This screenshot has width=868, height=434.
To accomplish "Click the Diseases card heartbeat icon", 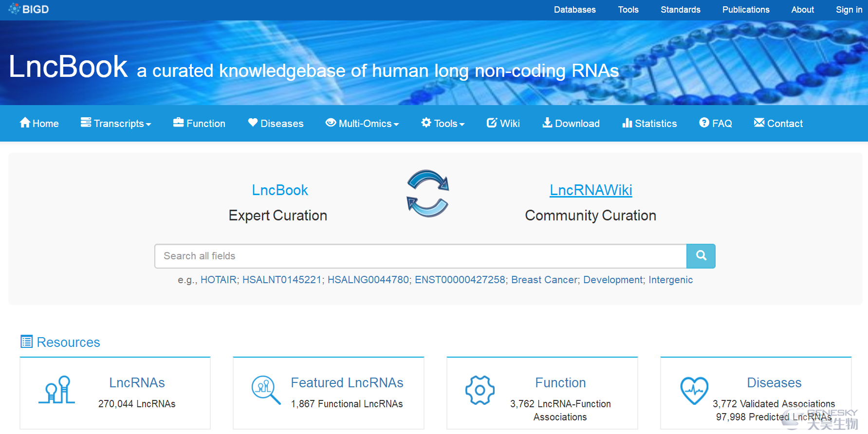I will point(694,390).
